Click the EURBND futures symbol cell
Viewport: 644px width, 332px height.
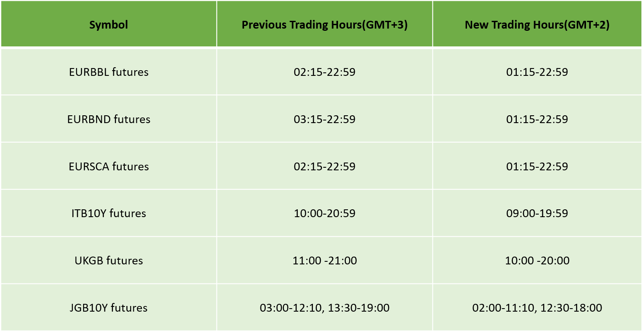pyautogui.click(x=109, y=119)
